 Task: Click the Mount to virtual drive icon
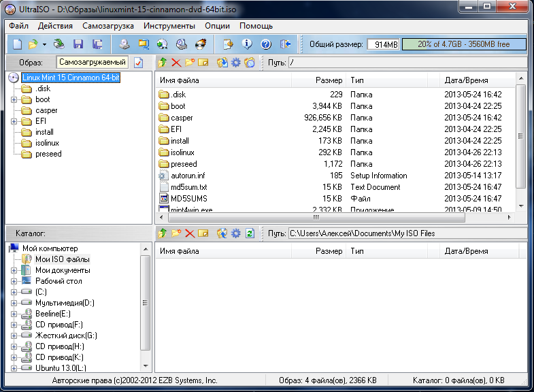pyautogui.click(x=163, y=44)
